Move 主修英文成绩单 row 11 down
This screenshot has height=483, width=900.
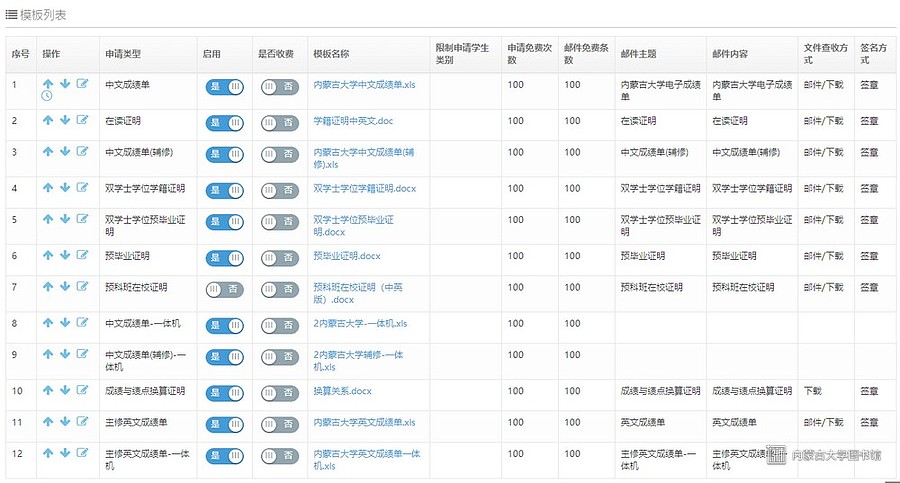tap(65, 422)
